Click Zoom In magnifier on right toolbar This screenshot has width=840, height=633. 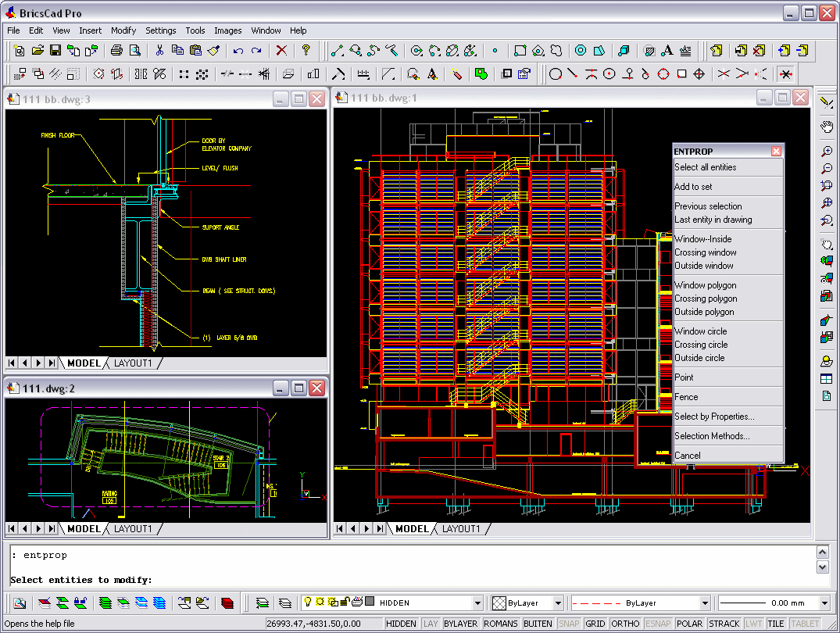[x=826, y=151]
